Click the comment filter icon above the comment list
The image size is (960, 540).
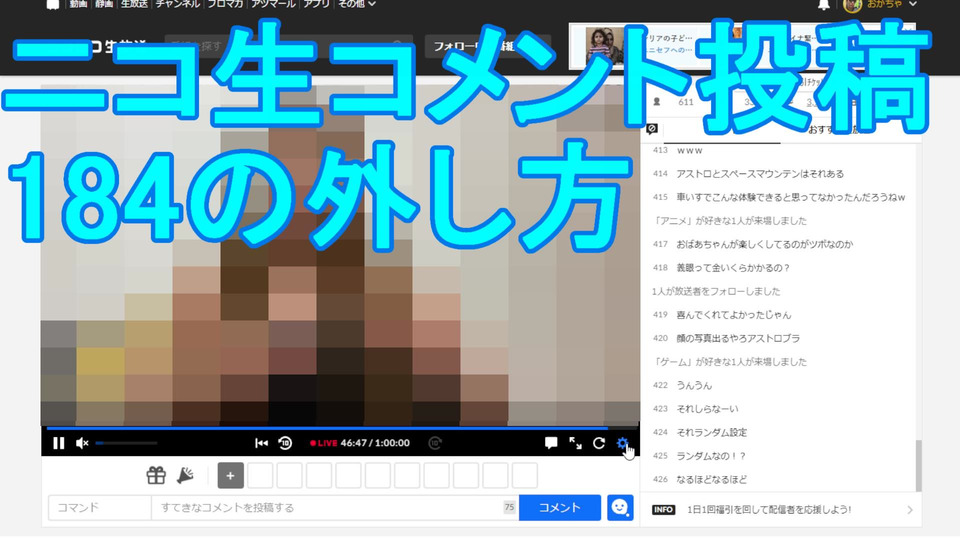[652, 129]
